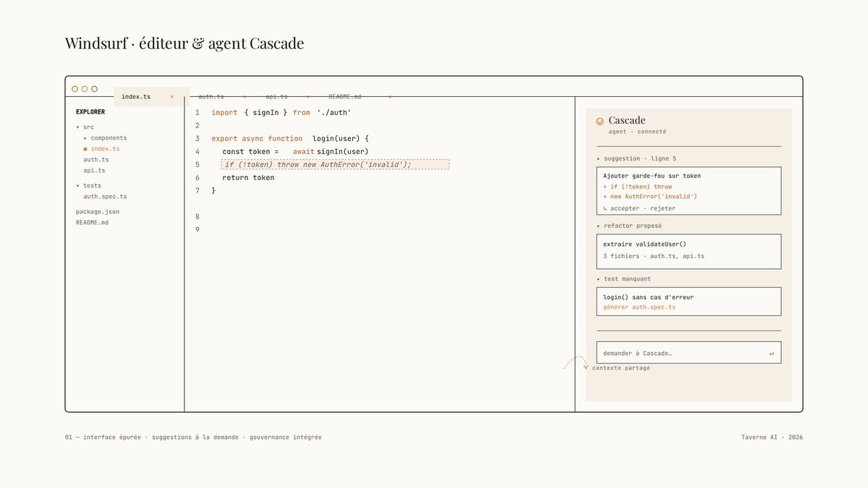The image size is (868, 488).
Task: Open the README.md tab
Action: [x=345, y=97]
